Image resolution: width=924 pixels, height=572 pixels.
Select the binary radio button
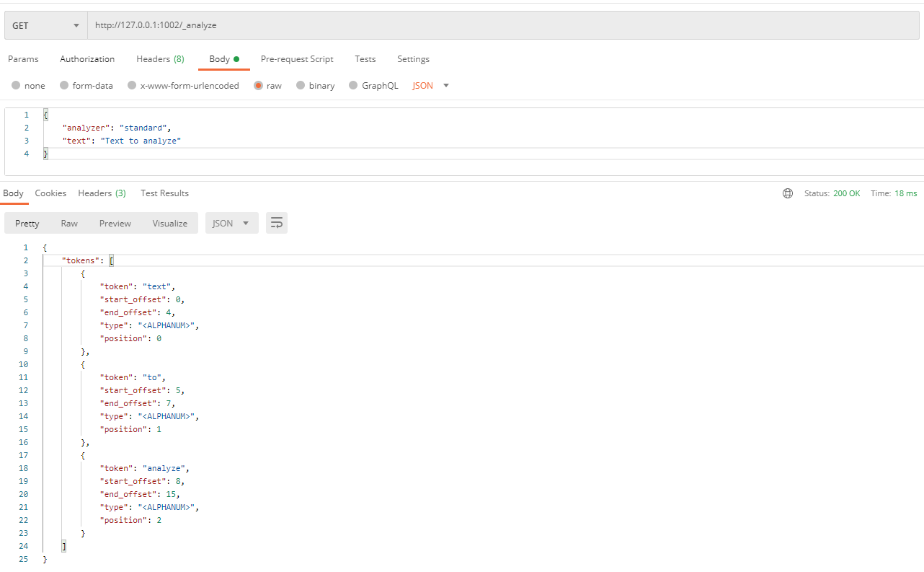tap(301, 85)
